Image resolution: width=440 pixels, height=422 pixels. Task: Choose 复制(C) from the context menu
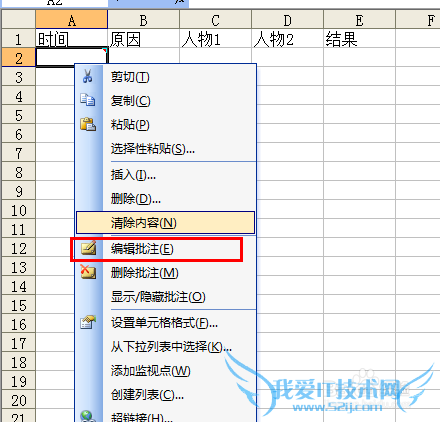(165, 101)
